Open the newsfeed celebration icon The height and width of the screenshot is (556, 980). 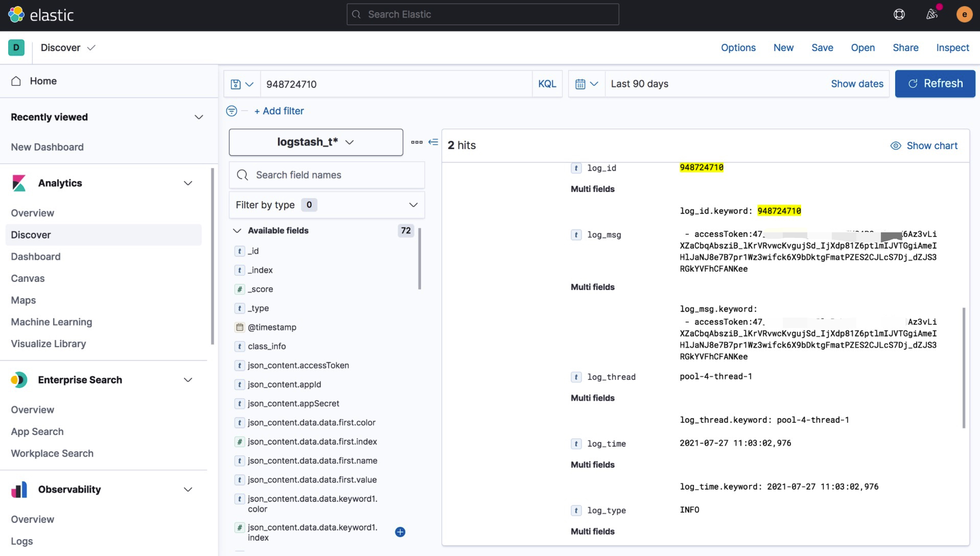pos(932,14)
